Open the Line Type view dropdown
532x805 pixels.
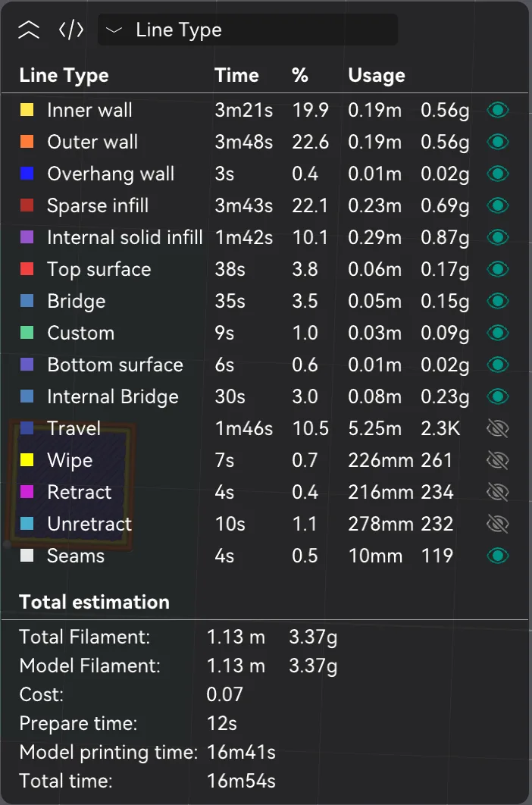coord(248,30)
